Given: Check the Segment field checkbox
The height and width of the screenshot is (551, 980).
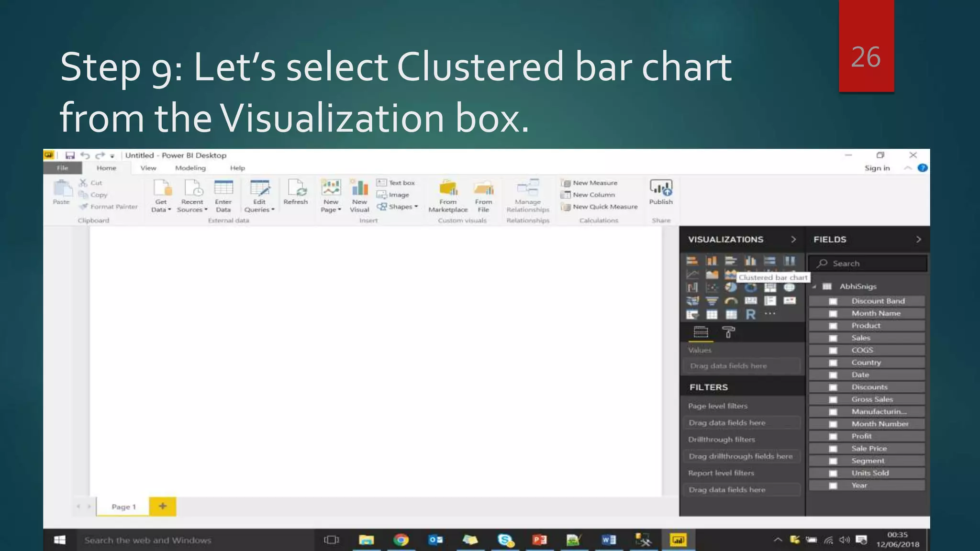Looking at the screenshot, I should pos(833,461).
